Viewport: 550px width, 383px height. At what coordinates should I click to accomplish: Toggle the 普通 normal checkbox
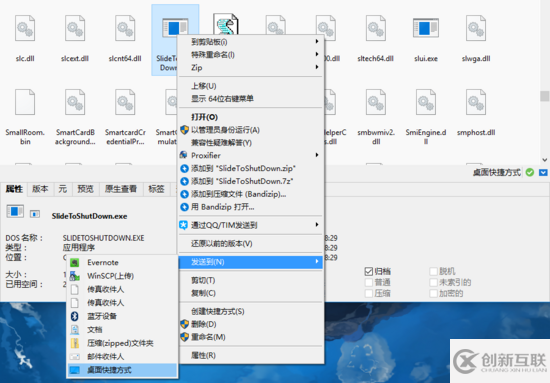369,282
